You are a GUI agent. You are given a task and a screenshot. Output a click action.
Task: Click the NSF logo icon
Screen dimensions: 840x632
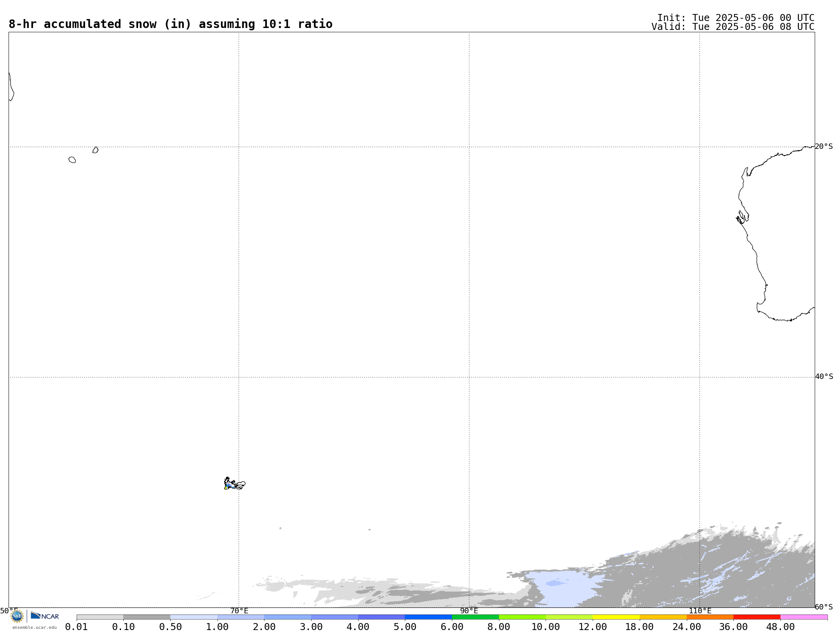click(x=17, y=616)
